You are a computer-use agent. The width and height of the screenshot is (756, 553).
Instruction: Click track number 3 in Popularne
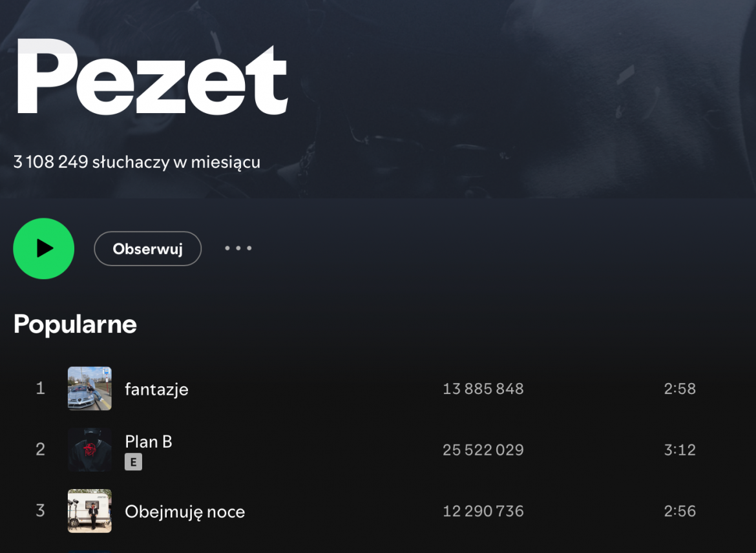point(40,511)
